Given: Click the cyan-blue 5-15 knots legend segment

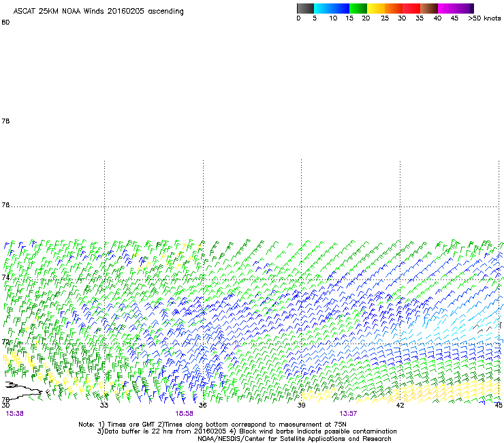Looking at the screenshot, I should pyautogui.click(x=332, y=8).
